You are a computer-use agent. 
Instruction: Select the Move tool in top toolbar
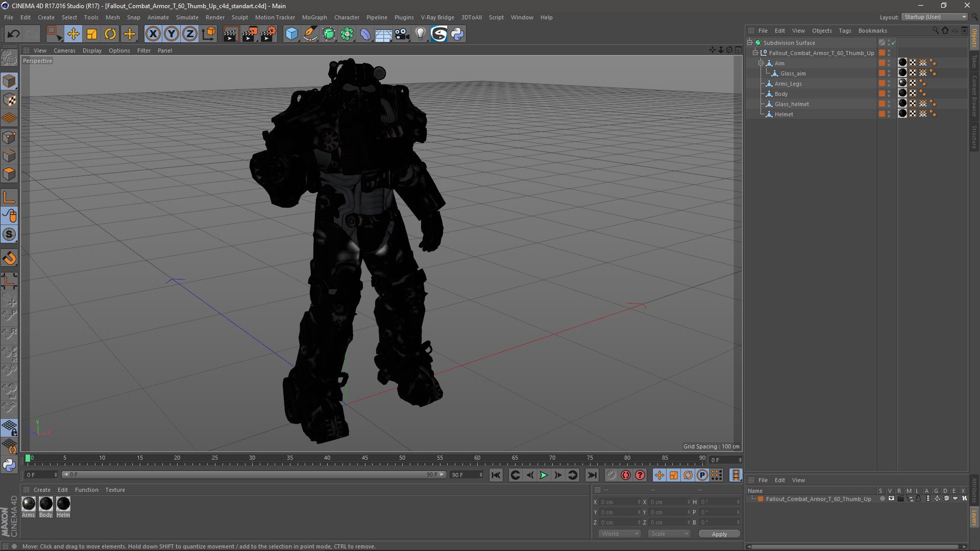(x=73, y=34)
